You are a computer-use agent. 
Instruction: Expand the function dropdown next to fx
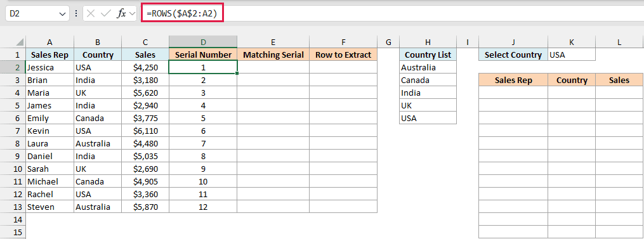(x=132, y=13)
